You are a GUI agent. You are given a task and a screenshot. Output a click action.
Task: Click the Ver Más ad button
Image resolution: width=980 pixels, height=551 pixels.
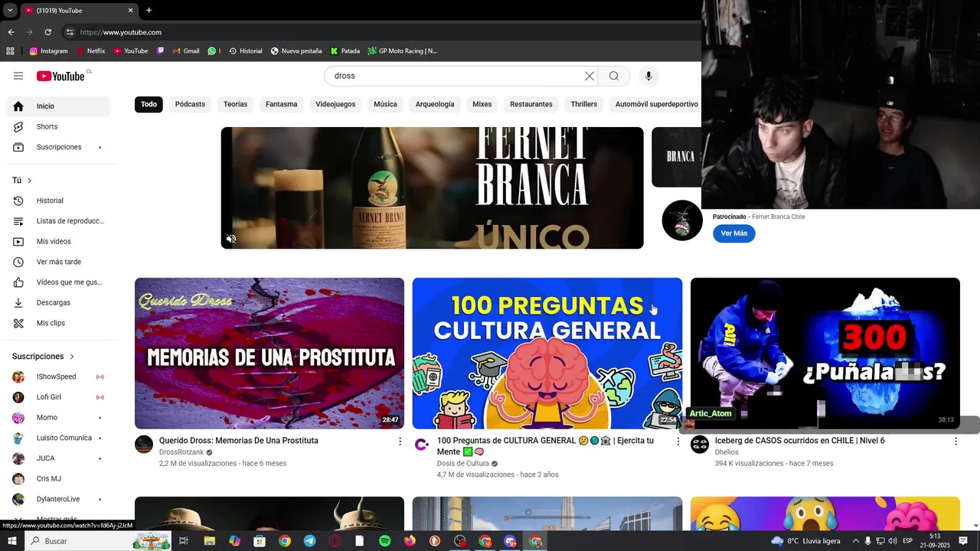click(733, 233)
